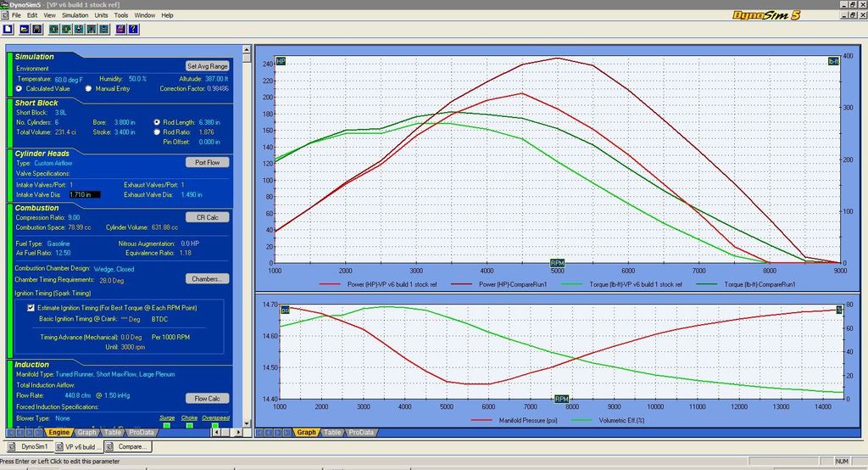The width and height of the screenshot is (868, 470).
Task: Click last tab-scroll arrow left of Engine tab
Action: tap(37, 433)
